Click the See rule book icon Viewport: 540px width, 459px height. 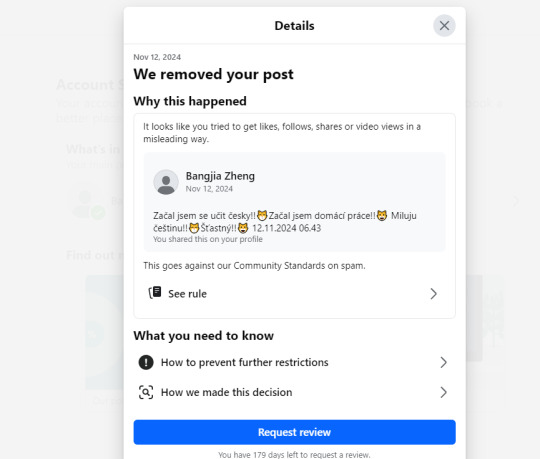(x=155, y=293)
